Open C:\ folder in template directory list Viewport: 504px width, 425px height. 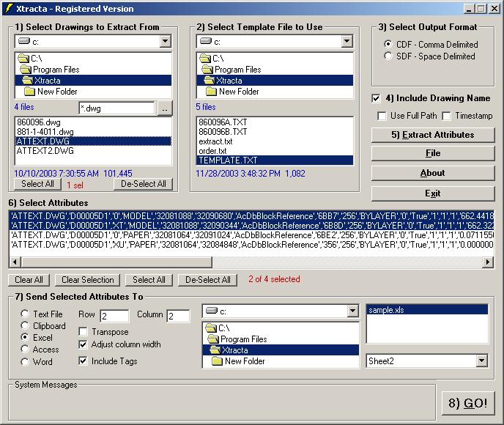tap(275, 59)
